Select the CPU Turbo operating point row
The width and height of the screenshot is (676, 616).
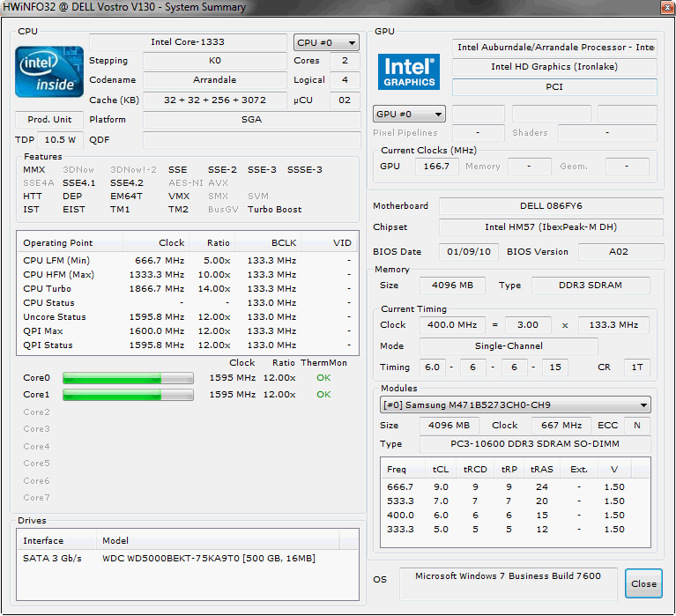coord(188,289)
